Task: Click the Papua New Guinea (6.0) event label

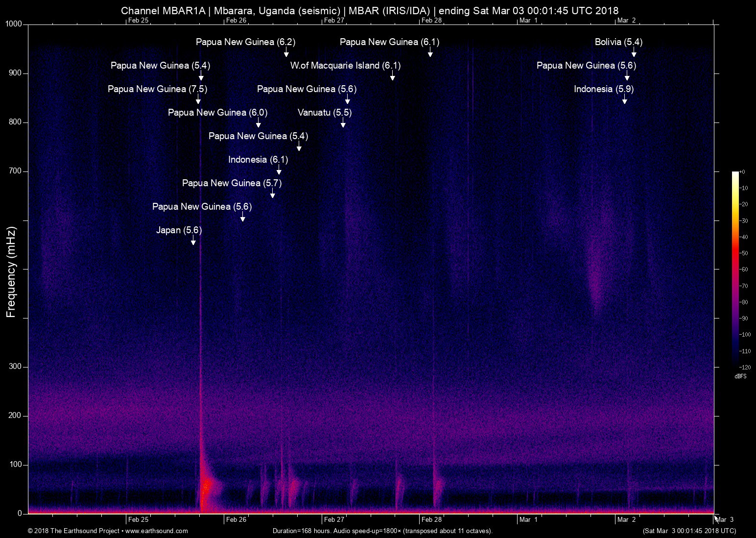Action: coord(217,113)
